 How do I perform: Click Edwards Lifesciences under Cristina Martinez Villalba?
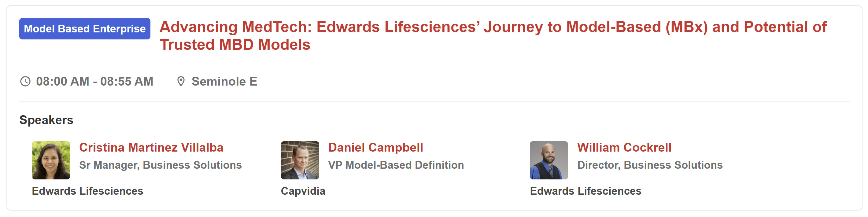coord(88,191)
